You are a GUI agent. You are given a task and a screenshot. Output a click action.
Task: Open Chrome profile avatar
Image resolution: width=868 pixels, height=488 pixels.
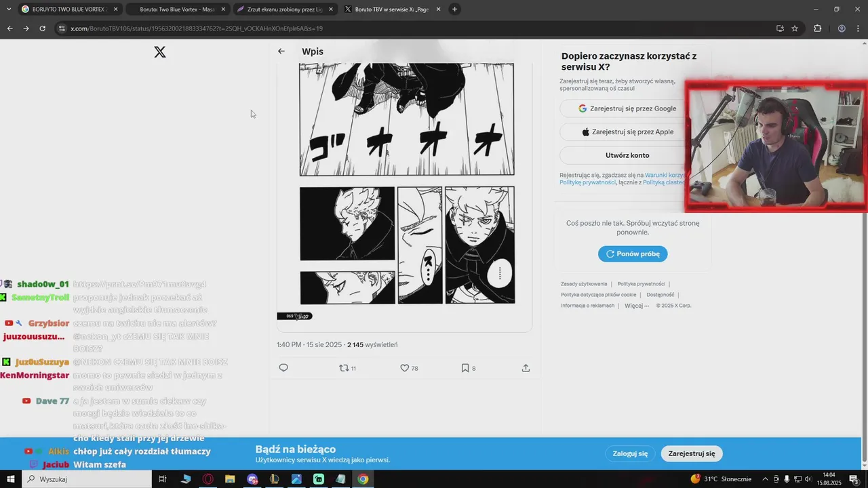(842, 28)
